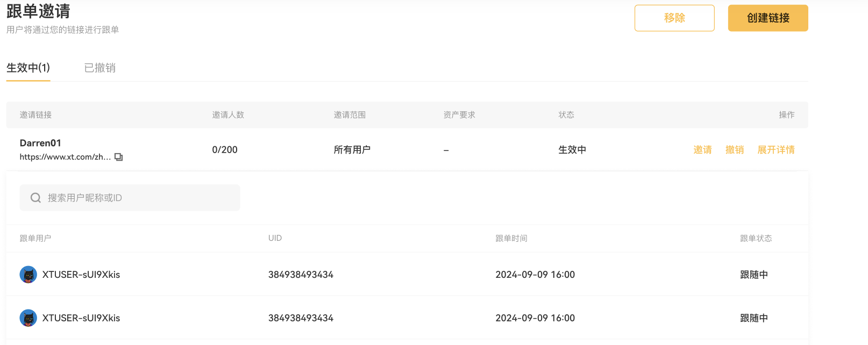Screen dimensions: 868x345
Task: Toggle 展开详情 for Darren01 link
Action: point(775,150)
